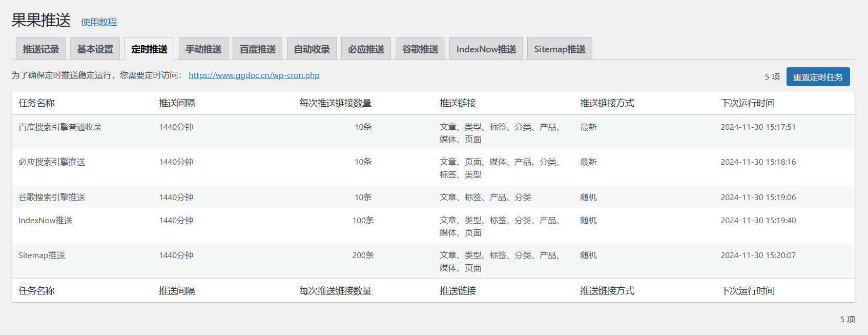This screenshot has height=335, width=868.
Task: Click the 推送间隔 header at table top
Action: [x=177, y=103]
